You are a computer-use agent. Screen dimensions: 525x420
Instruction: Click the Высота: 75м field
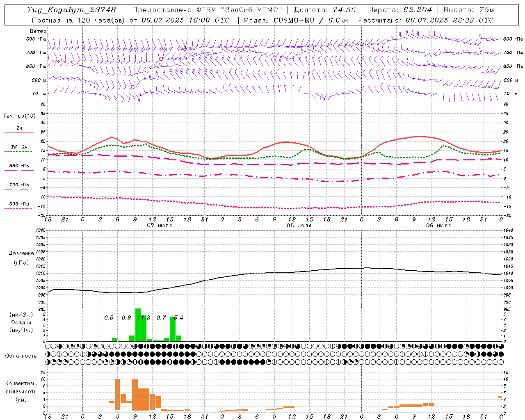(x=469, y=9)
